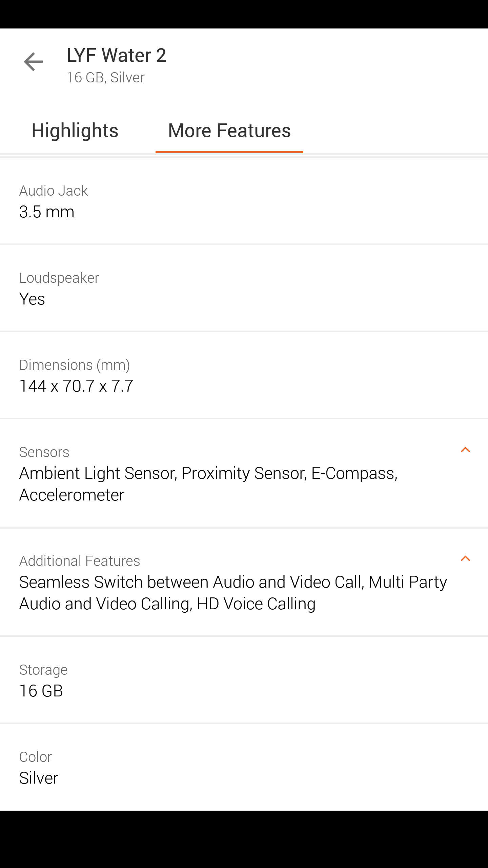Tap the Silver color value
This screenshot has width=488, height=868.
[39, 778]
